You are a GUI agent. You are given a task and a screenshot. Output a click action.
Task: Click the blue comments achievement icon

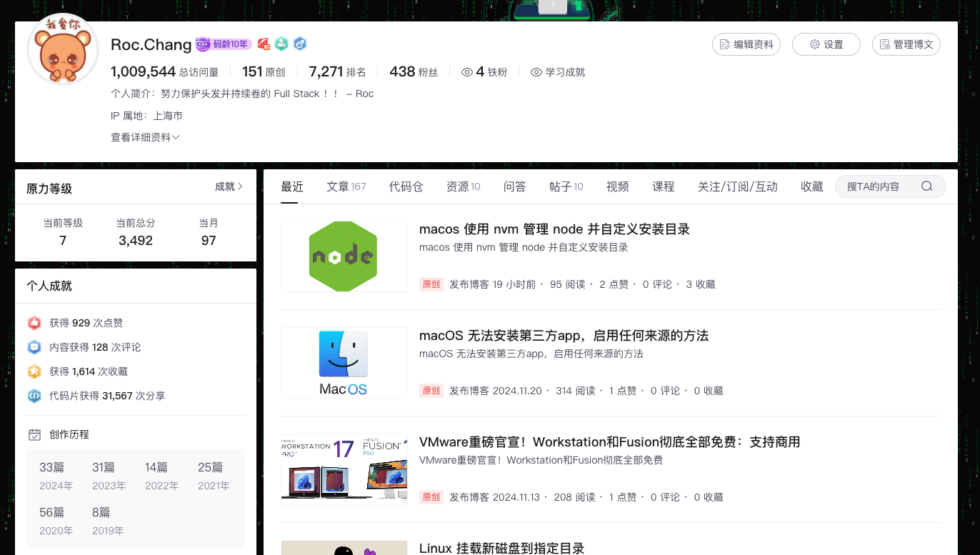tap(34, 347)
